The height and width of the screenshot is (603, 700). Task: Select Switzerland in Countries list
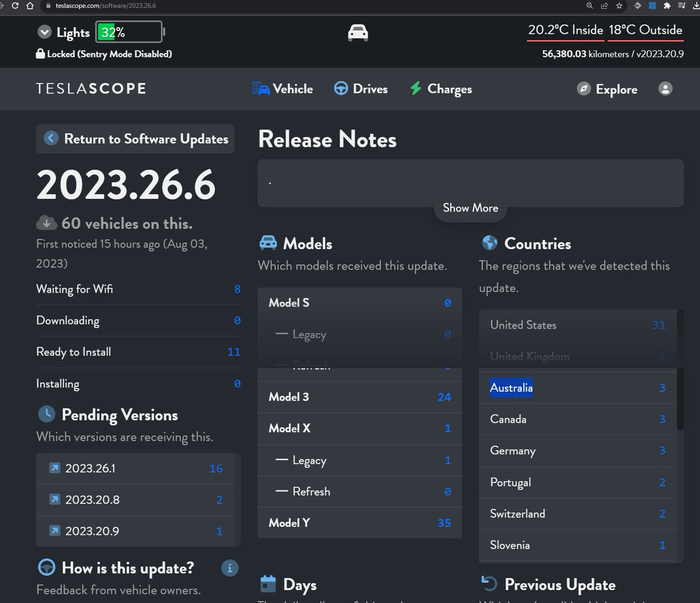[x=577, y=514]
